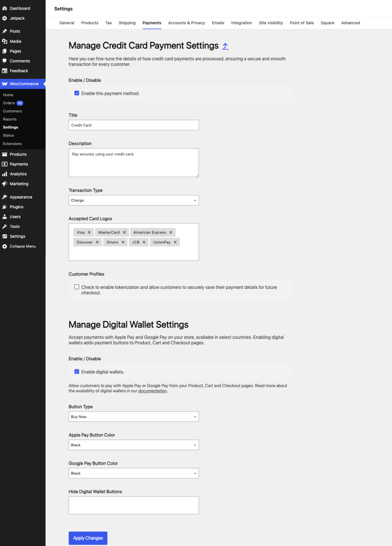
Task: Remove the Discover card logo tag
Action: point(97,242)
